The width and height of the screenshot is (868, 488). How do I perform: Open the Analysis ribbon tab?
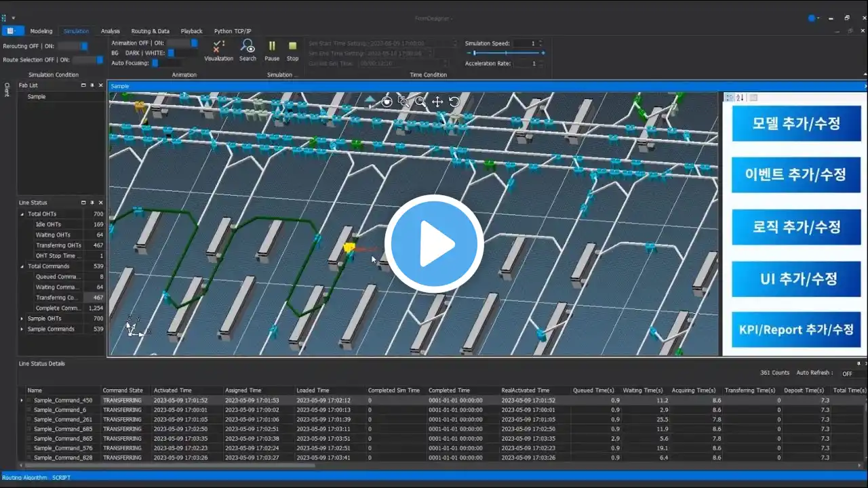pos(111,31)
